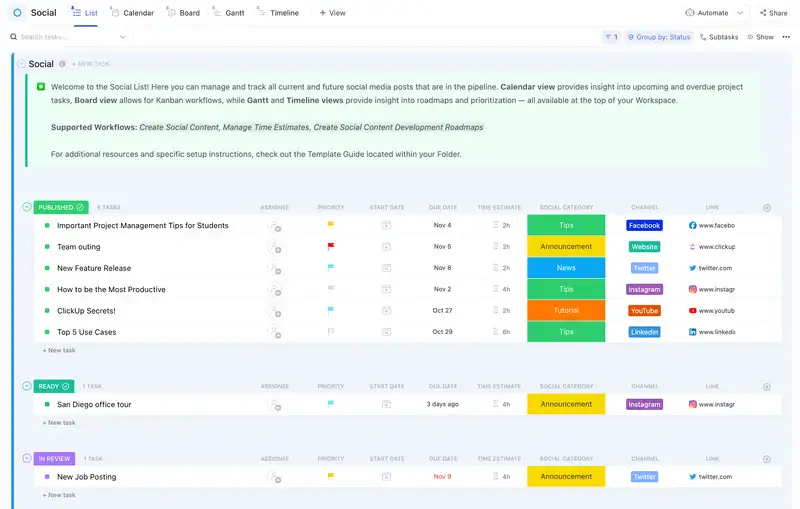
Task: Click the info icon next to Social list title
Action: (62, 64)
